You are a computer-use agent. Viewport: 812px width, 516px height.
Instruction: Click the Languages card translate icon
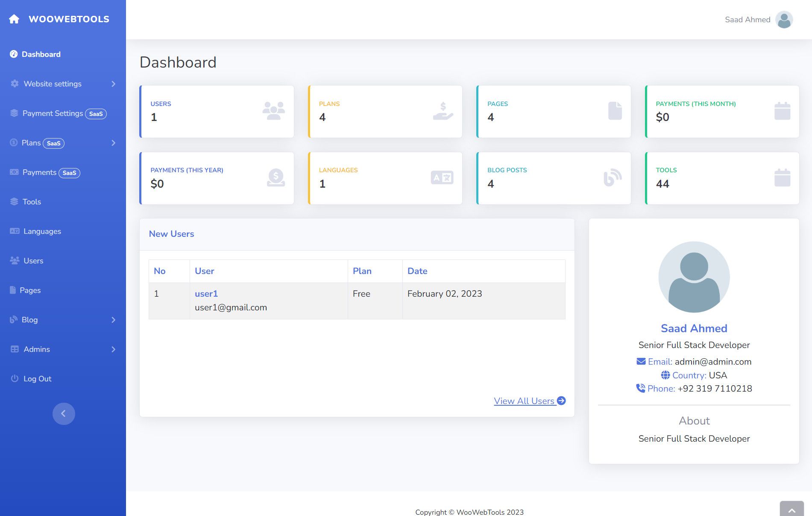pyautogui.click(x=442, y=177)
